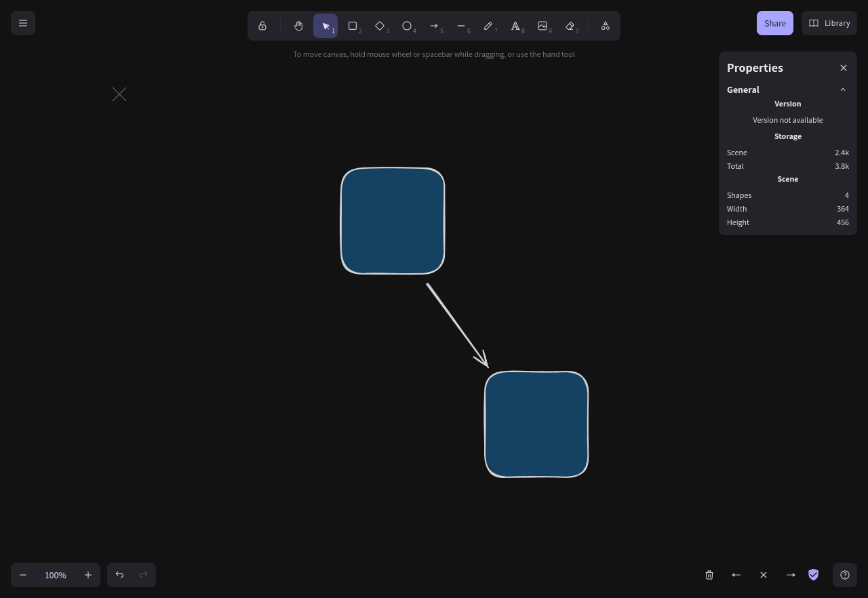Pick the Draw pencil tool
This screenshot has height=598, width=868.
(488, 26)
